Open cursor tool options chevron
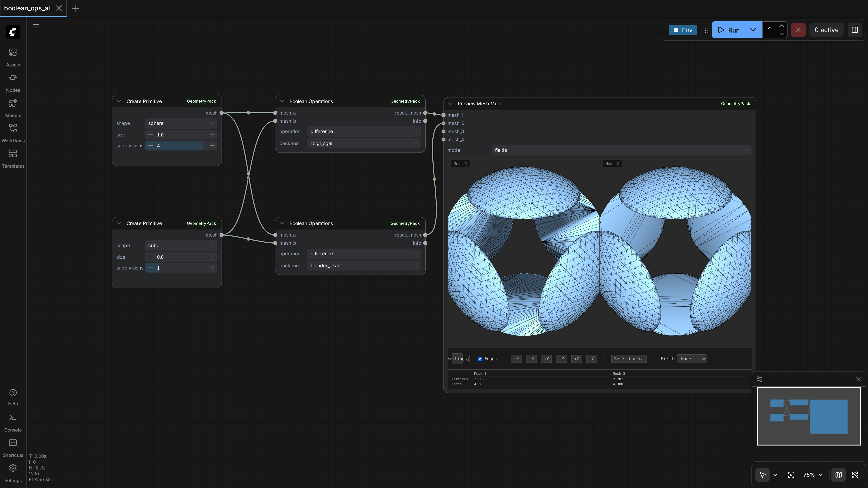This screenshot has height=488, width=868. pyautogui.click(x=775, y=475)
